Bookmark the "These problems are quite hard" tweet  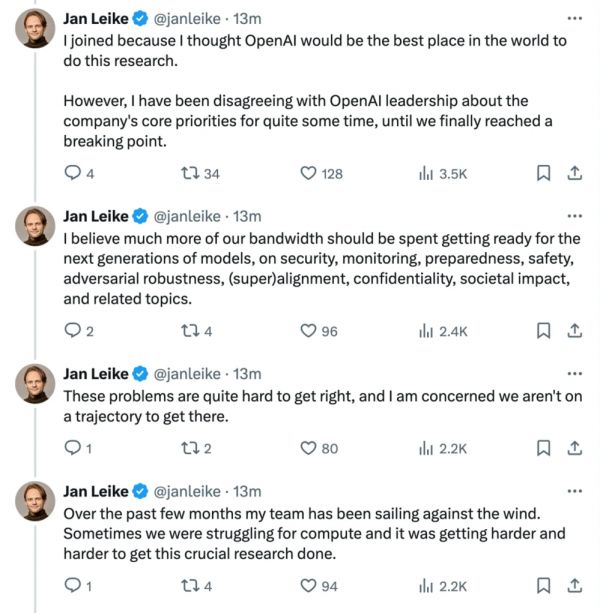click(543, 448)
